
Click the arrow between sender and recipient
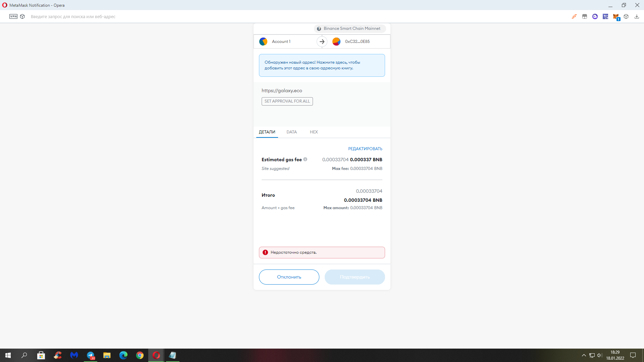322,42
